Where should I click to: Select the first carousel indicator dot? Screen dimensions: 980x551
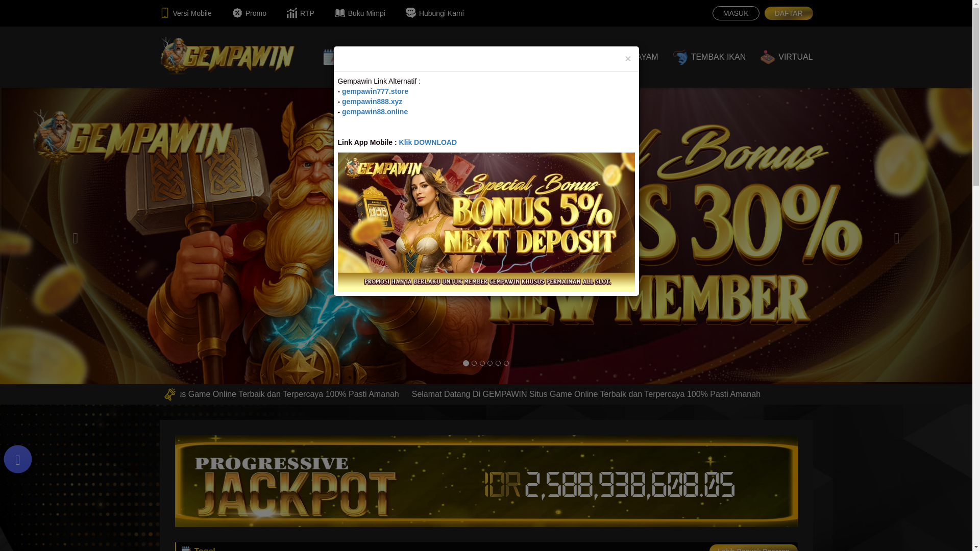point(466,363)
